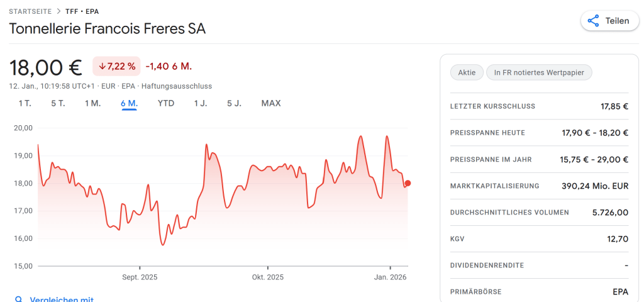Click the red endpoint dot on the chart

point(408,183)
